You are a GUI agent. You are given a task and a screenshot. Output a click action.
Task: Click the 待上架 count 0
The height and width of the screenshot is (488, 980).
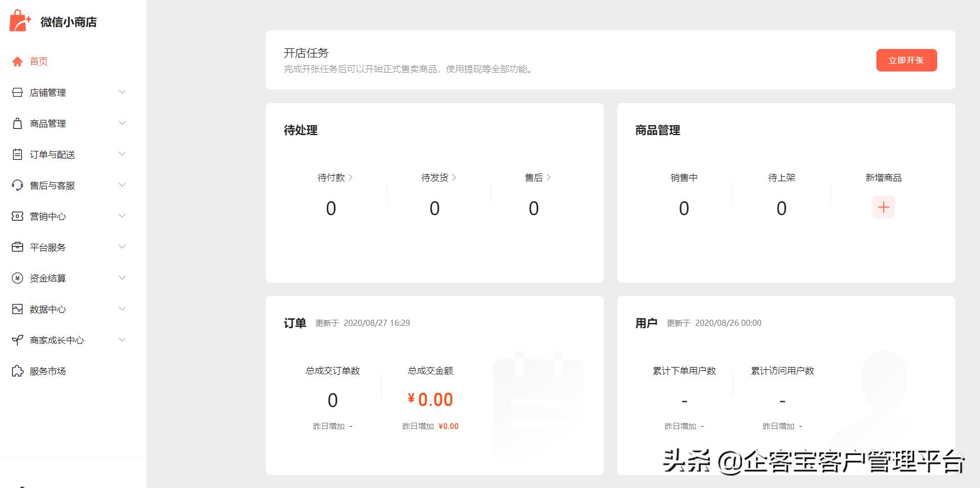(x=782, y=208)
